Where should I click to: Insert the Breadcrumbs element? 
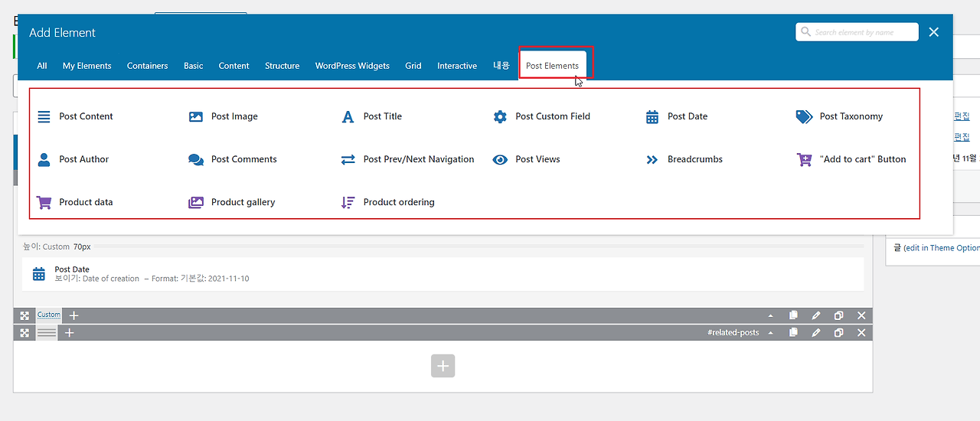click(684, 159)
